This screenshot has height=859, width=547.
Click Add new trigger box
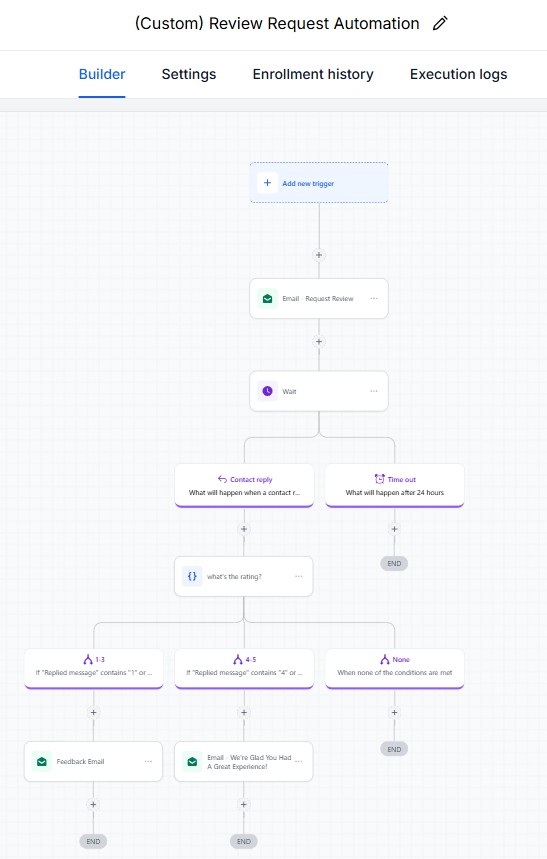[319, 183]
